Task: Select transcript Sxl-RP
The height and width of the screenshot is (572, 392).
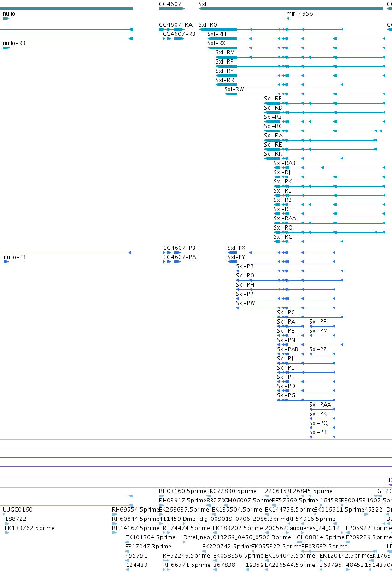Action: [x=224, y=62]
